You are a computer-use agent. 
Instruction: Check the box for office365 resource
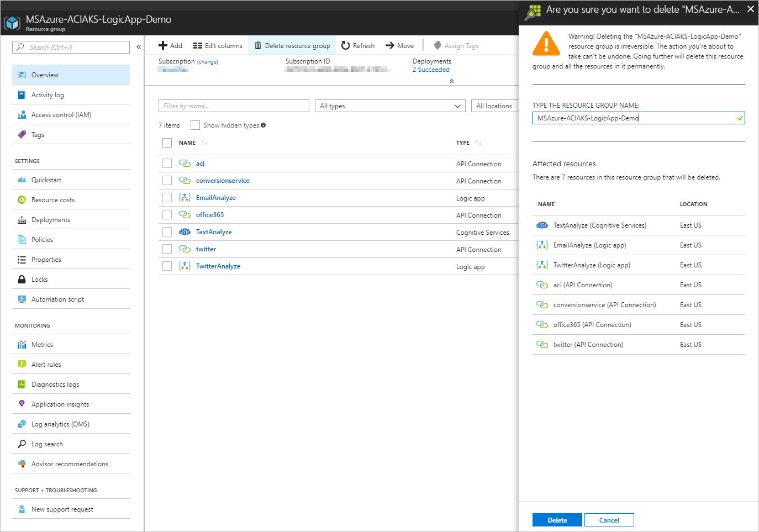click(x=167, y=215)
